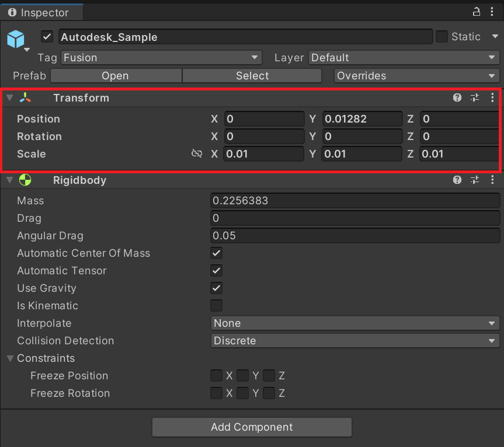This screenshot has height=447, width=504.
Task: Click the Rotation label
Action: click(39, 136)
